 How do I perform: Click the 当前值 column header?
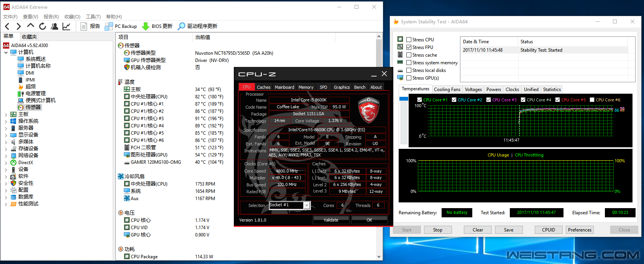[x=264, y=37]
